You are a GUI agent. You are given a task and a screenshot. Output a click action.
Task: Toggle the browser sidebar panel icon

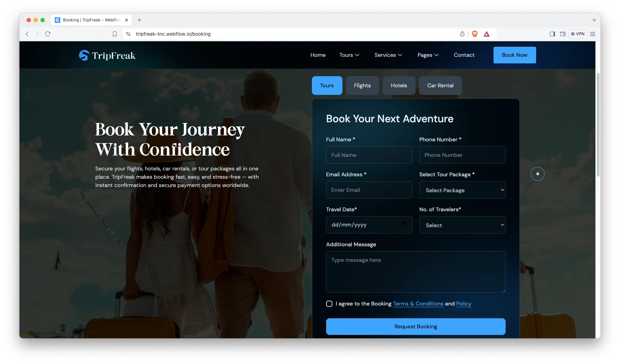(552, 34)
